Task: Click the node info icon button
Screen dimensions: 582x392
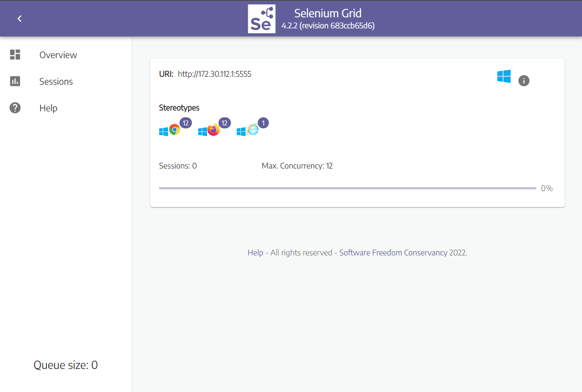Action: coord(523,81)
